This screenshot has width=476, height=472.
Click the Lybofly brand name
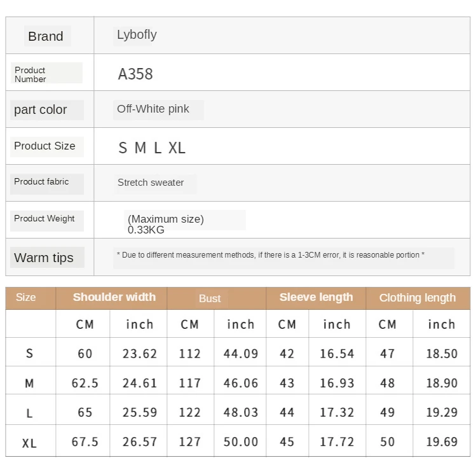pos(137,35)
